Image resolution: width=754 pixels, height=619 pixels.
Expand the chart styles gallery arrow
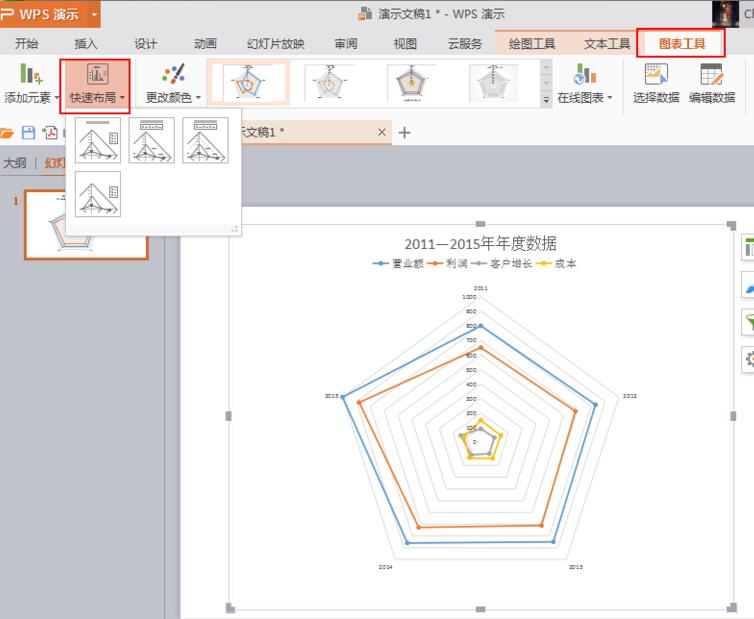pyautogui.click(x=546, y=100)
